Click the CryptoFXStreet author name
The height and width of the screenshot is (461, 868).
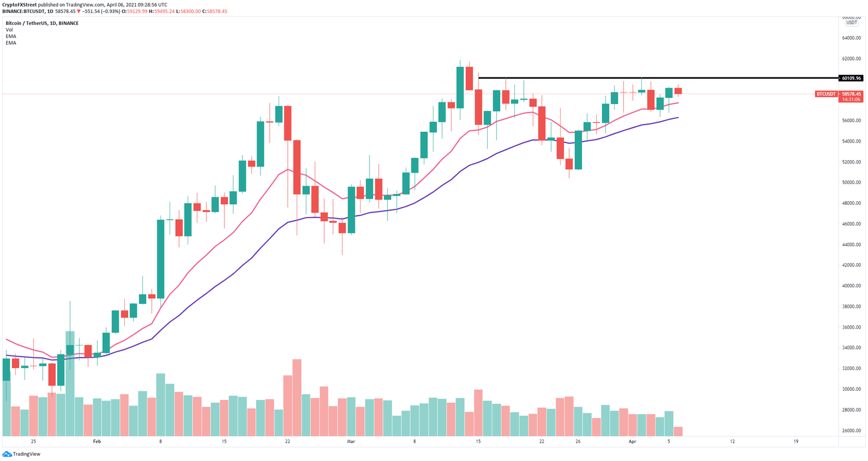click(19, 5)
